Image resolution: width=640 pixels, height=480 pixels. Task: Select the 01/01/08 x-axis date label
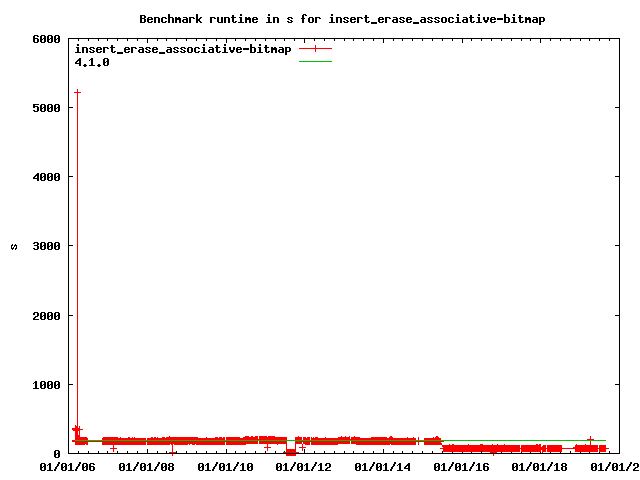coord(149,466)
